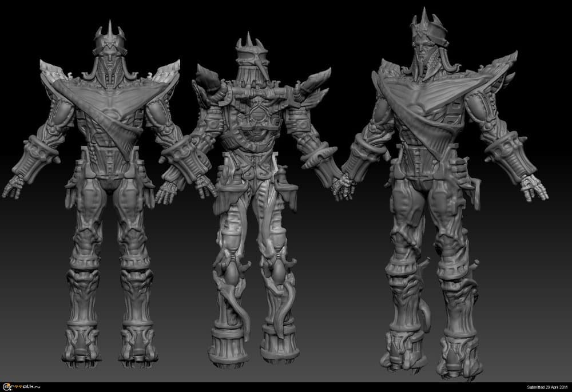The width and height of the screenshot is (572, 392).
Task: Click the left boot of the front-view figure
Action: click(x=80, y=343)
